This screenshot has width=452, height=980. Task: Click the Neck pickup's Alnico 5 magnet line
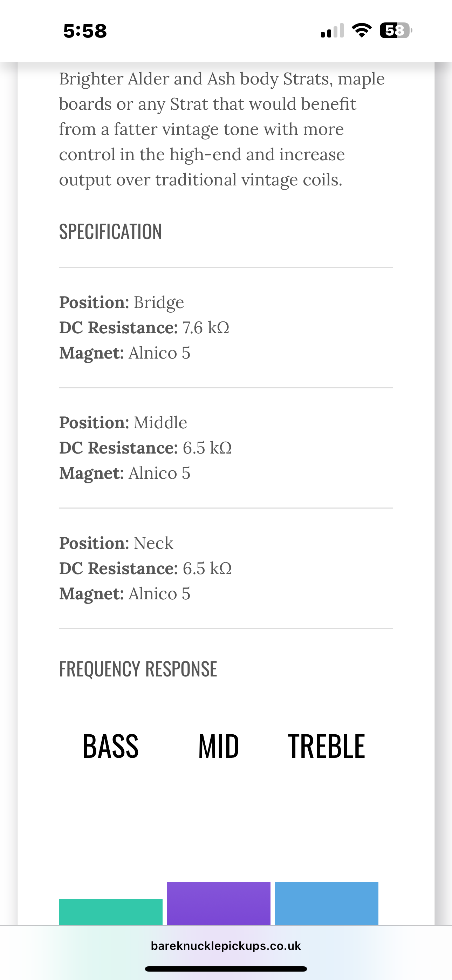coord(125,593)
